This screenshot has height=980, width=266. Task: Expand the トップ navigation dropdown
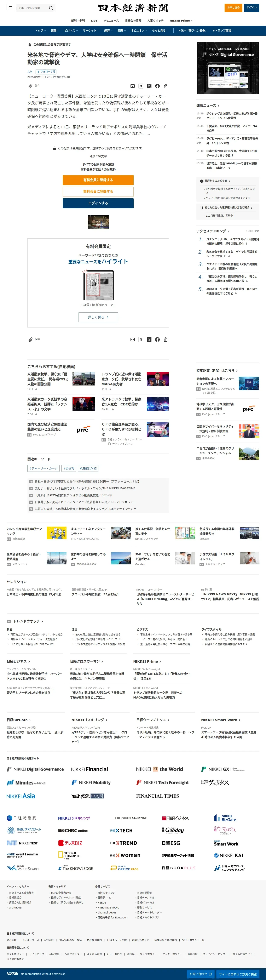pyautogui.click(x=40, y=30)
